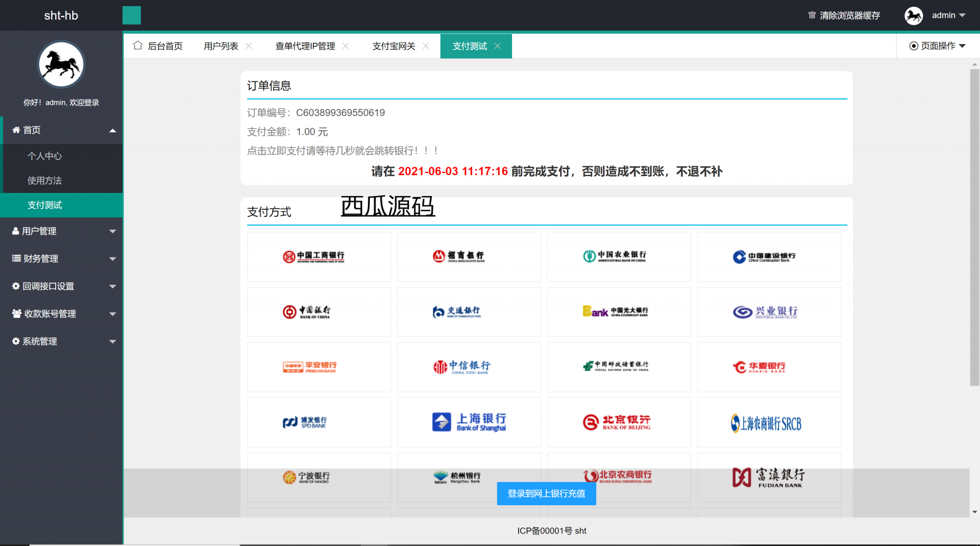980x546 pixels.
Task: Open the 页面操作 dropdown
Action: click(937, 46)
